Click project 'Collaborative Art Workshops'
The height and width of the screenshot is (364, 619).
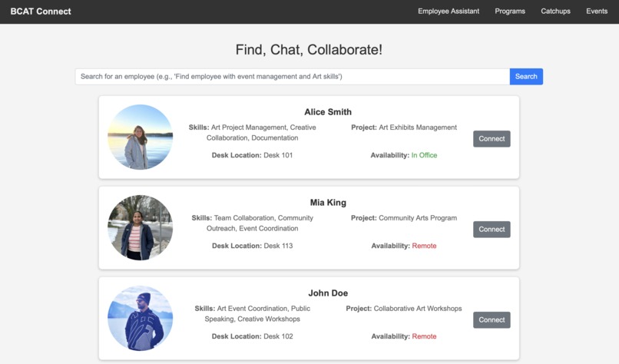pyautogui.click(x=418, y=309)
